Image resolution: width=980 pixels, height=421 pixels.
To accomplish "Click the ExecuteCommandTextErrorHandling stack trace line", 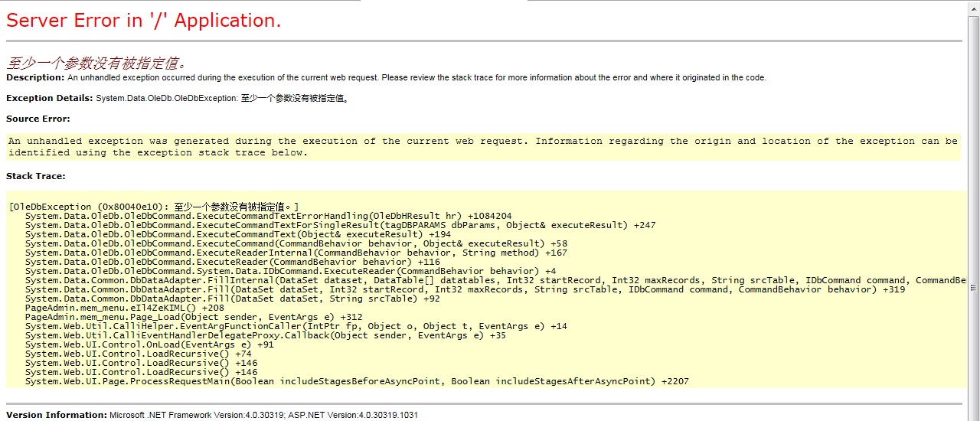I will (268, 216).
